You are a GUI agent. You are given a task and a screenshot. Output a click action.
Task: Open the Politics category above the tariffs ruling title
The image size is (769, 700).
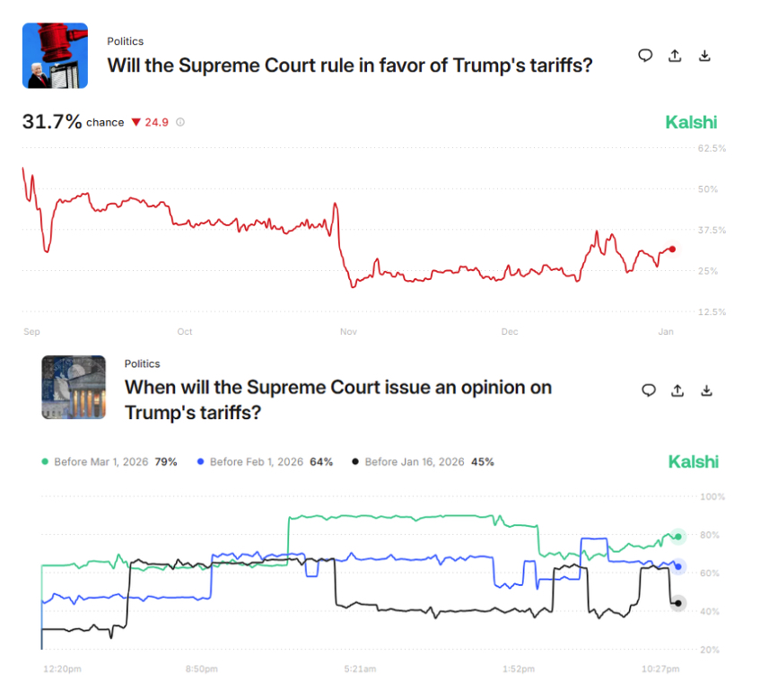click(125, 41)
